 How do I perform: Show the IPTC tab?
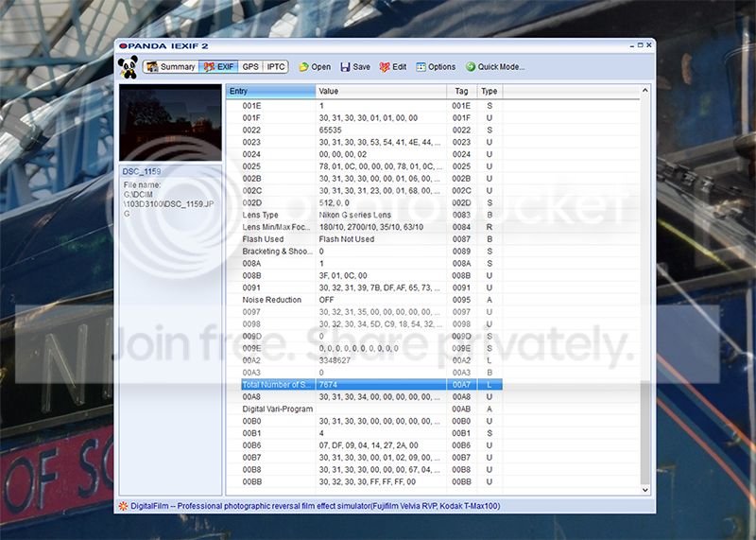[x=275, y=67]
